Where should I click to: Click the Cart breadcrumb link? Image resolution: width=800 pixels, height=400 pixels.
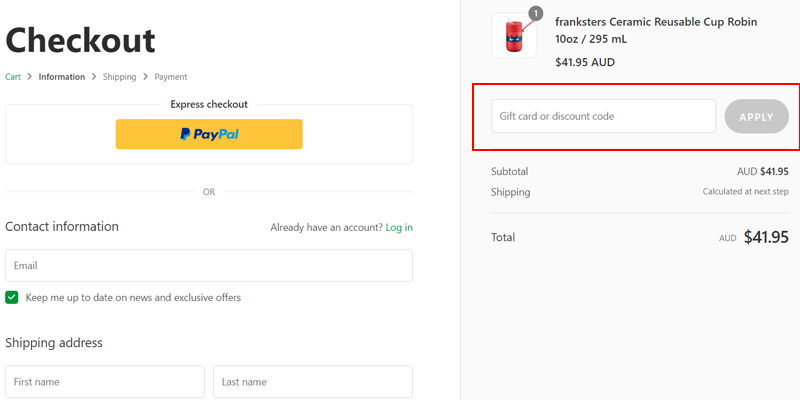click(13, 77)
